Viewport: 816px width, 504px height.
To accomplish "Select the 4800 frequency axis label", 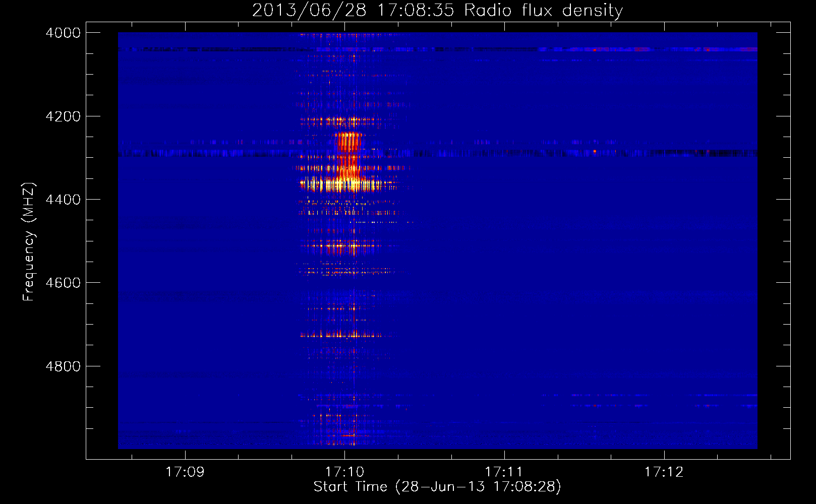I will click(63, 366).
